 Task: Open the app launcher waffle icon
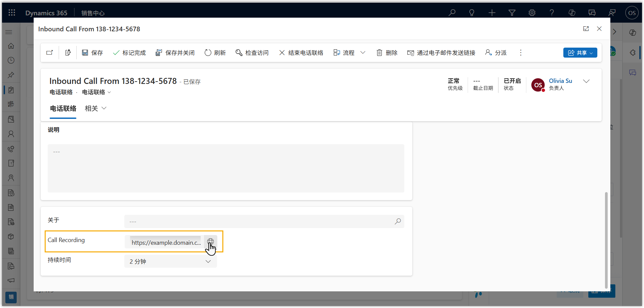pos(12,13)
